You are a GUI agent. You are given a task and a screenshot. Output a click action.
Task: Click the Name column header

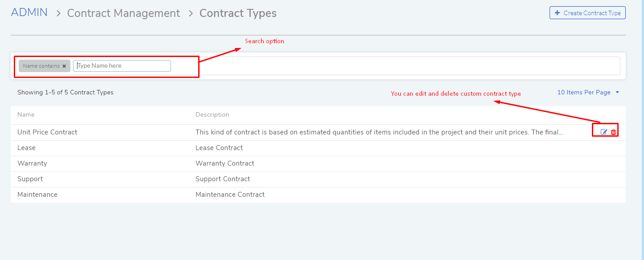coord(26,115)
